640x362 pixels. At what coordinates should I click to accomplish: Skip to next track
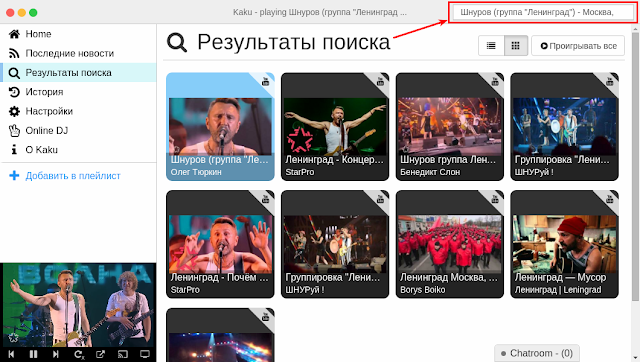(56, 354)
